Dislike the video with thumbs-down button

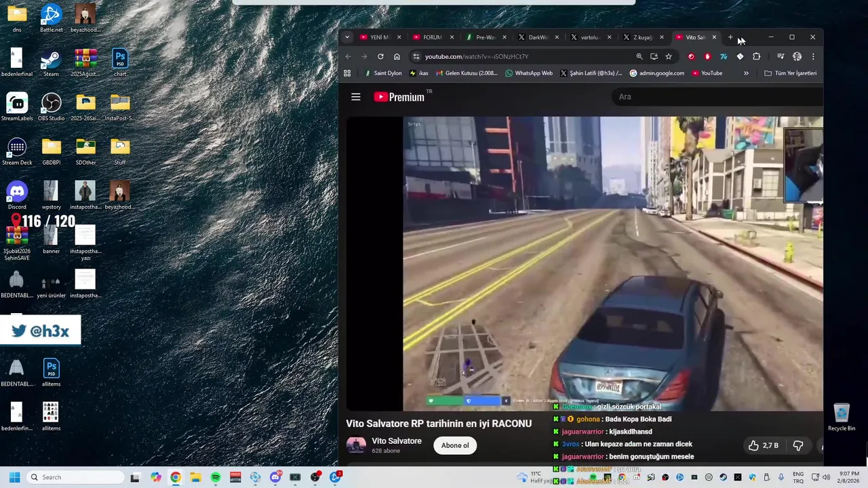click(798, 445)
